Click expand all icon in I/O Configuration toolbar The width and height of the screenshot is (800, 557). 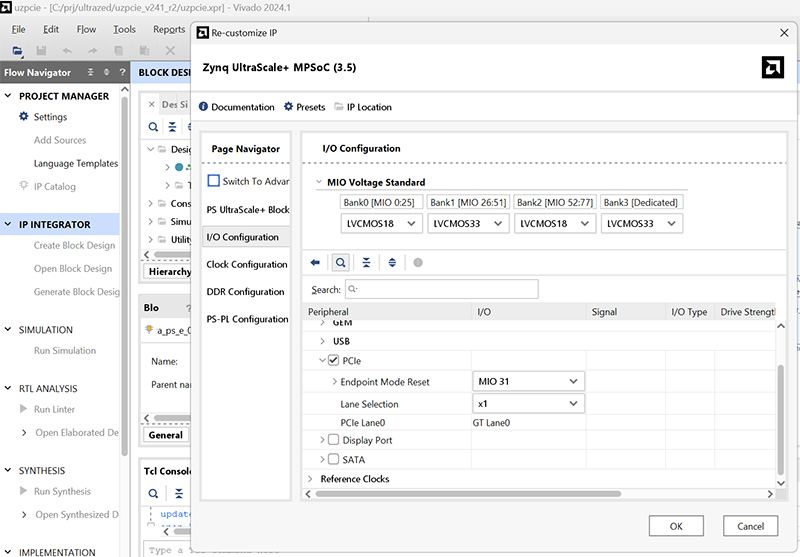point(392,262)
